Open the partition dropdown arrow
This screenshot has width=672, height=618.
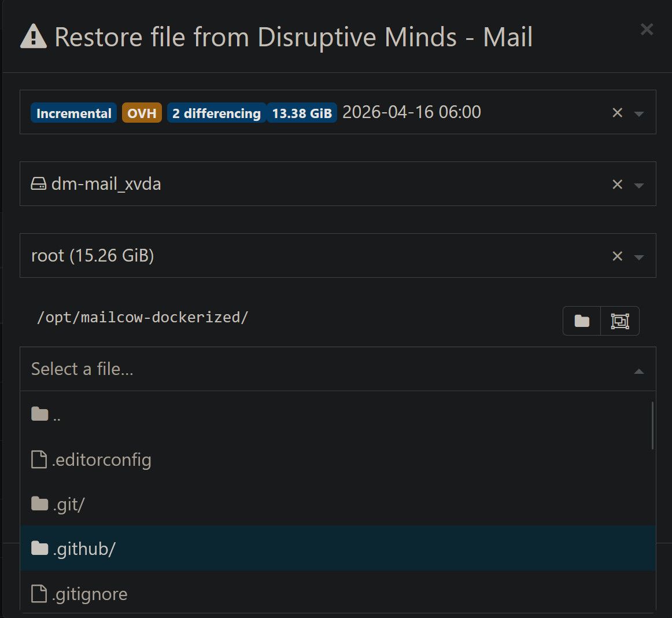point(639,257)
